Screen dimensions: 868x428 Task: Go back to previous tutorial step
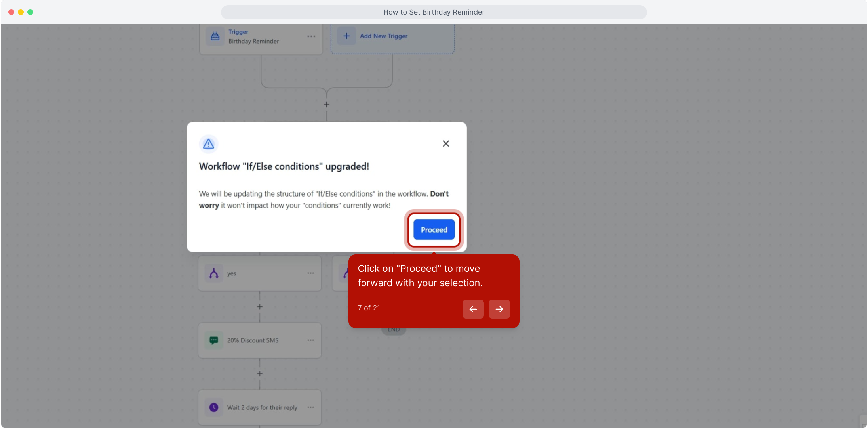click(x=473, y=309)
